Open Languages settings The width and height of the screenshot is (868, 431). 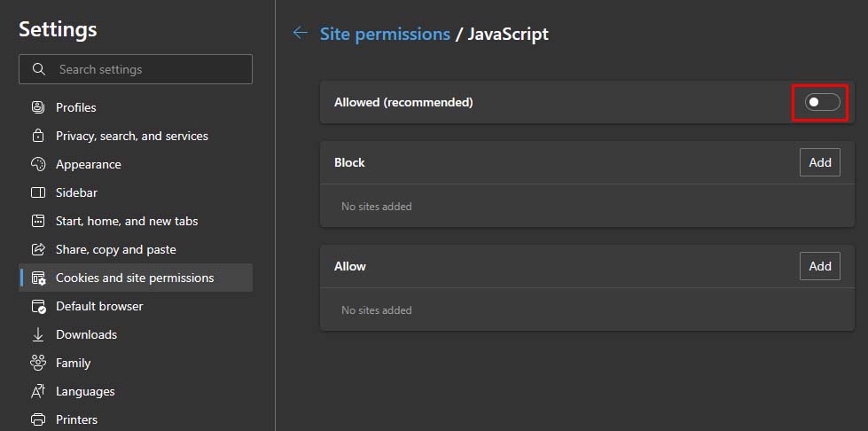point(136,391)
